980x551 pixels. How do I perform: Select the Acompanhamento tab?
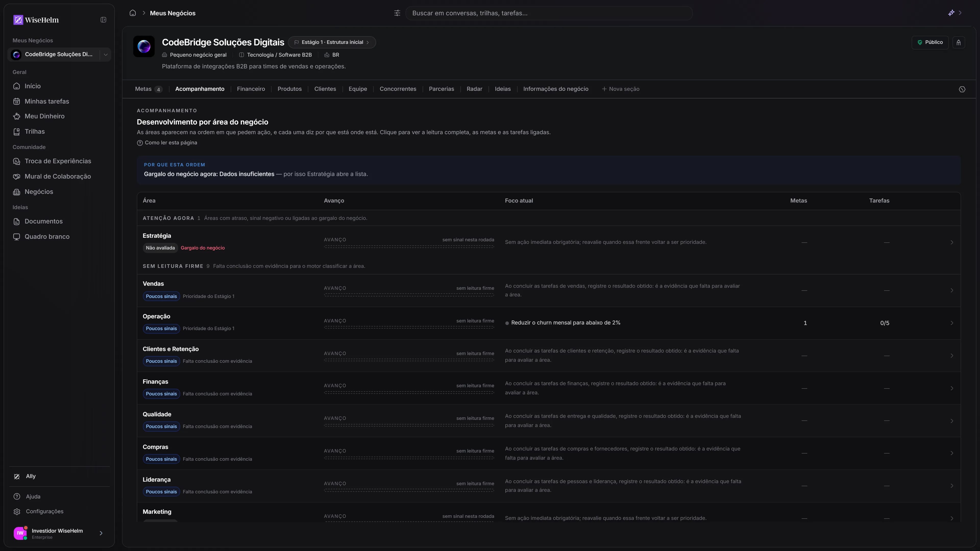coord(200,89)
